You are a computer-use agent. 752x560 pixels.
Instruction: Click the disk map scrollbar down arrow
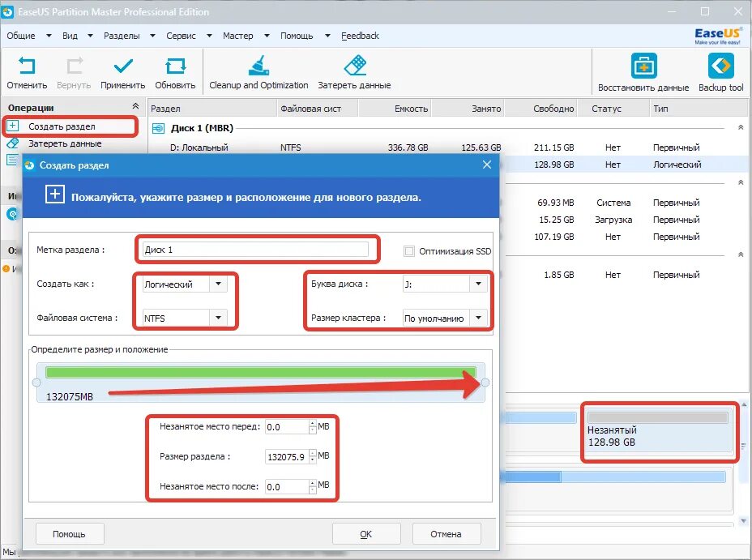click(x=743, y=520)
